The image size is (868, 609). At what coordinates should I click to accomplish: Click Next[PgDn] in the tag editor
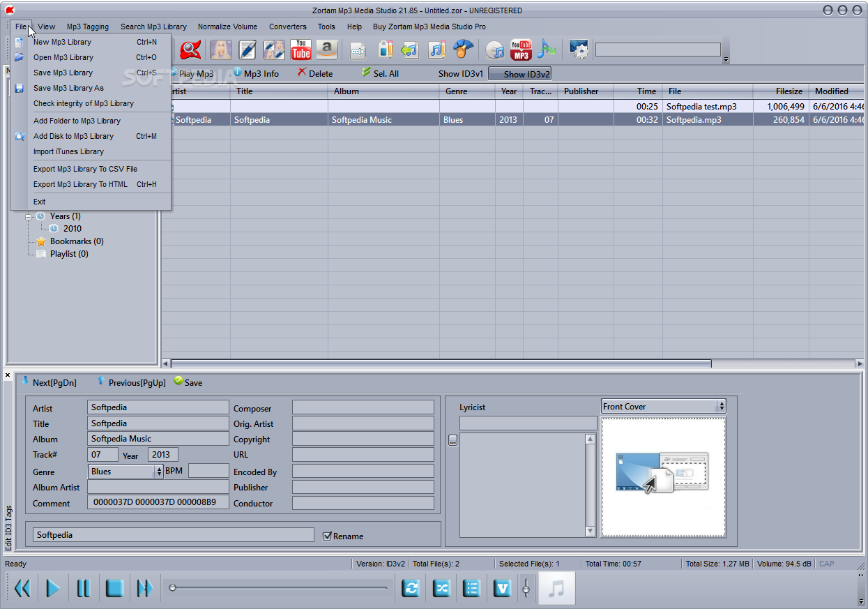point(48,382)
